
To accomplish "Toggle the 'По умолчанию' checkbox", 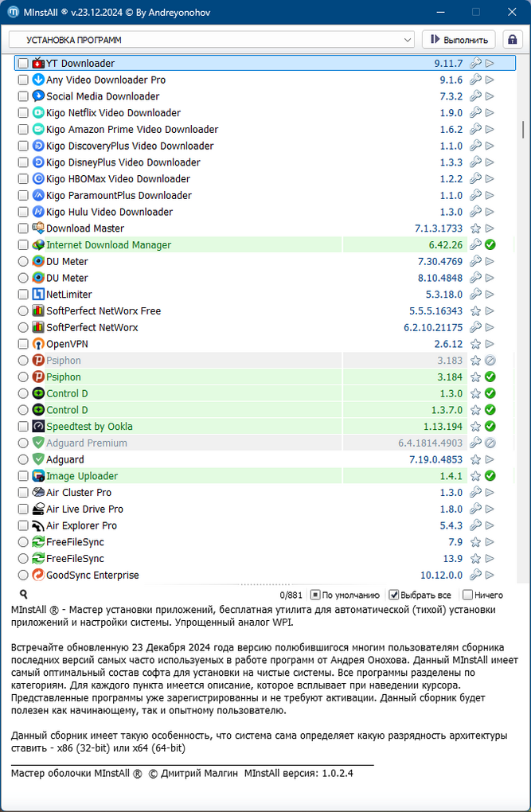I will (315, 595).
